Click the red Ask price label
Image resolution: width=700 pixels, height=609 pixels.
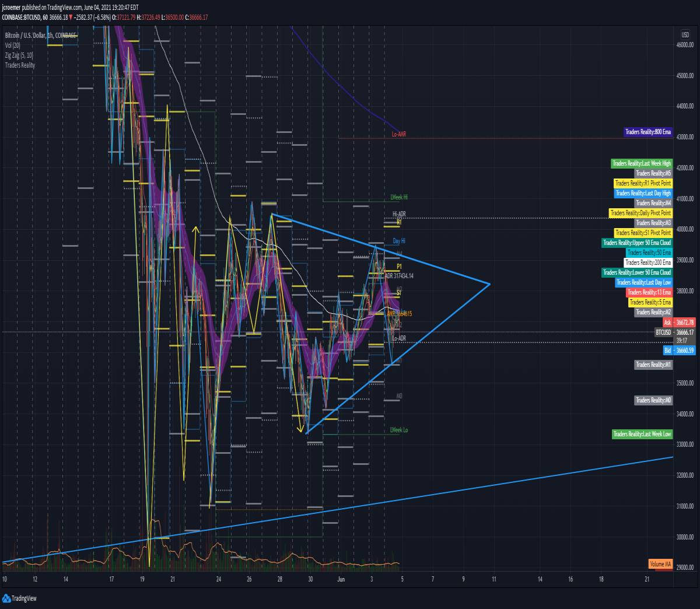(x=679, y=323)
